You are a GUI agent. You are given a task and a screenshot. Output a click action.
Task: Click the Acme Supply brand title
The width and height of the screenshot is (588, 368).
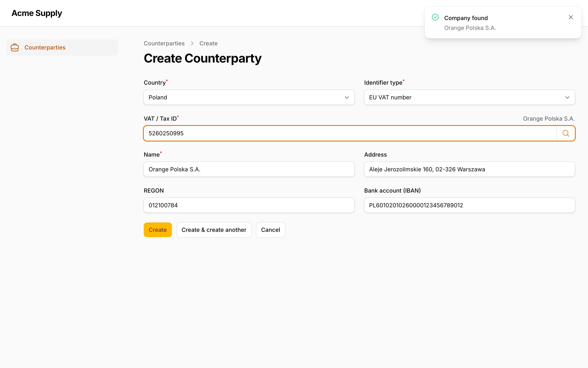tap(37, 13)
